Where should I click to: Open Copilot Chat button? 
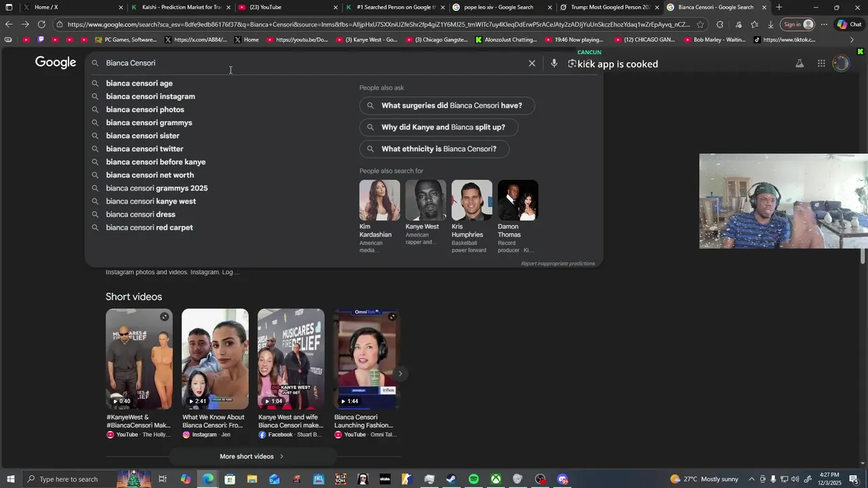[x=850, y=24]
